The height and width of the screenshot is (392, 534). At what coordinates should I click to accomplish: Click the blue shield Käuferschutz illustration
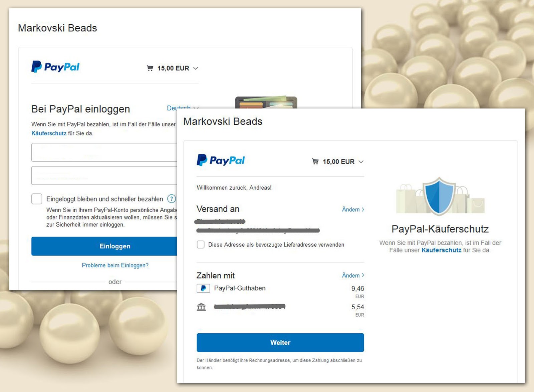click(440, 196)
